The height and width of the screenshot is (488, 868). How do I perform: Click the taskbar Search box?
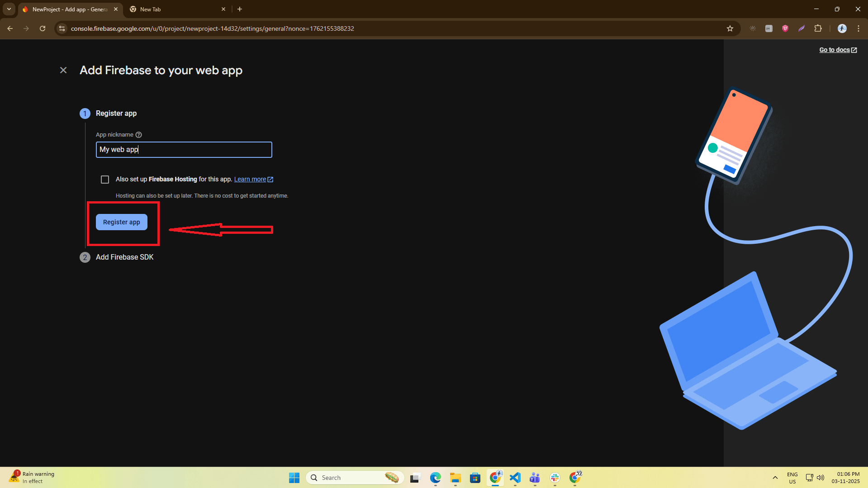pyautogui.click(x=355, y=478)
